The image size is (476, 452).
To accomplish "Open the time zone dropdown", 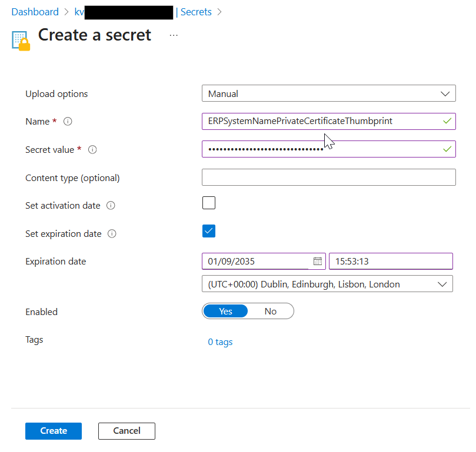I will [x=327, y=284].
